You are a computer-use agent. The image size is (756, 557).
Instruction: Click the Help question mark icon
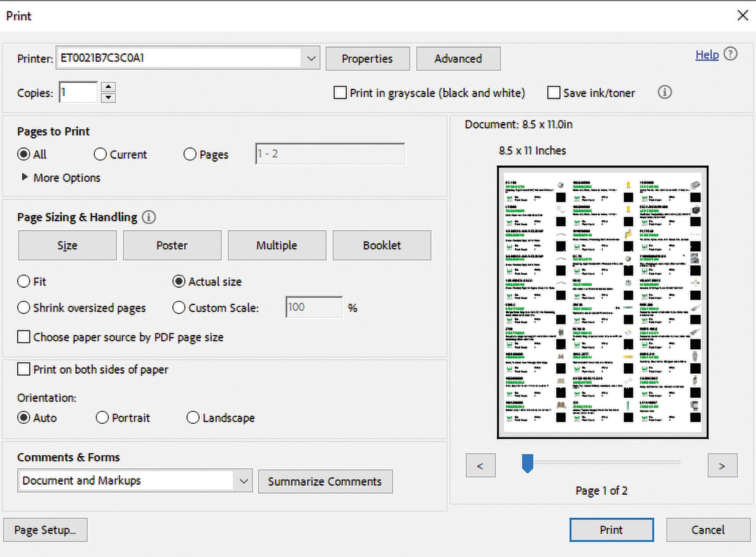pos(730,54)
